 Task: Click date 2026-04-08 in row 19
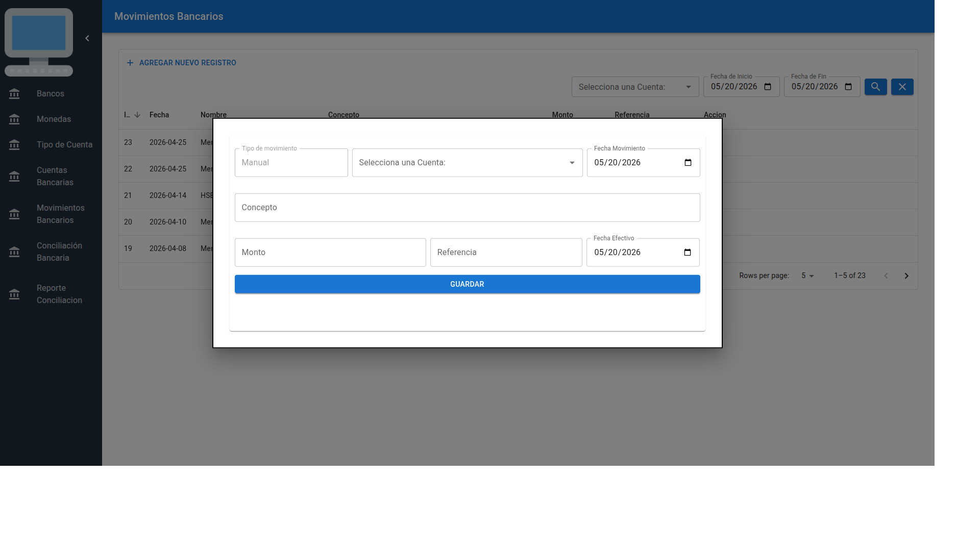pos(168,248)
